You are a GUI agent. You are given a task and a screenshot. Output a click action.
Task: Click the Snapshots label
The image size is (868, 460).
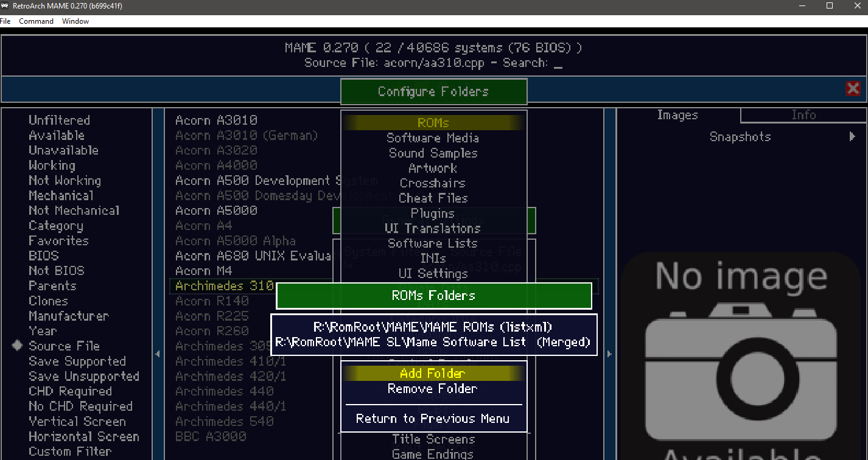point(740,137)
